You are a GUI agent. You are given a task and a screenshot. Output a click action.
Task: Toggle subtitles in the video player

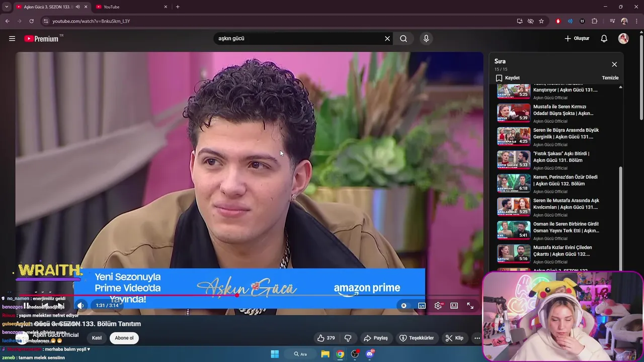coord(422,306)
